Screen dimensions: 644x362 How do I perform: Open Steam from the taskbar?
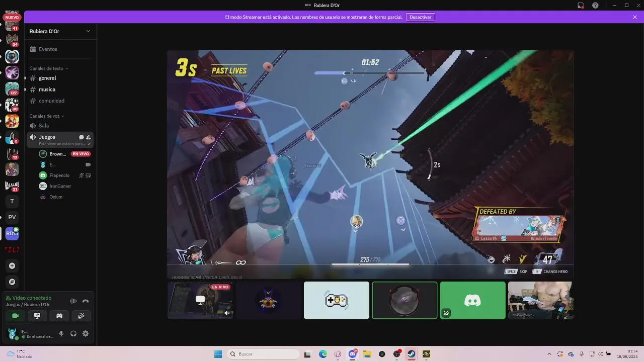pos(411,354)
